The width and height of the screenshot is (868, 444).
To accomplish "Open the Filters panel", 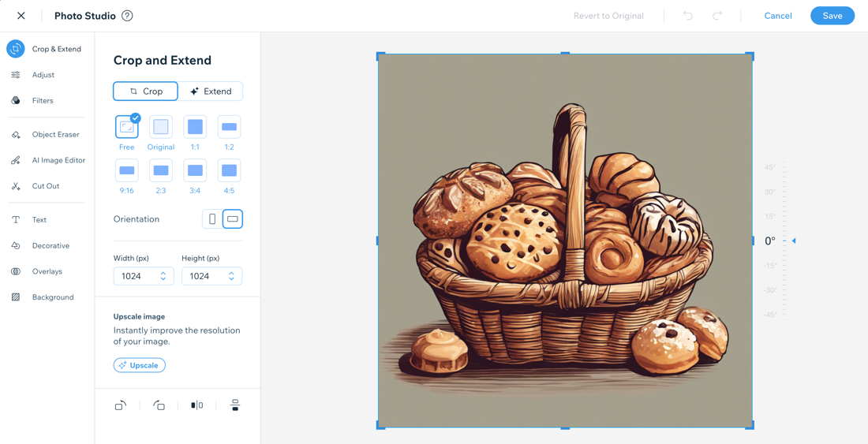I will (43, 101).
